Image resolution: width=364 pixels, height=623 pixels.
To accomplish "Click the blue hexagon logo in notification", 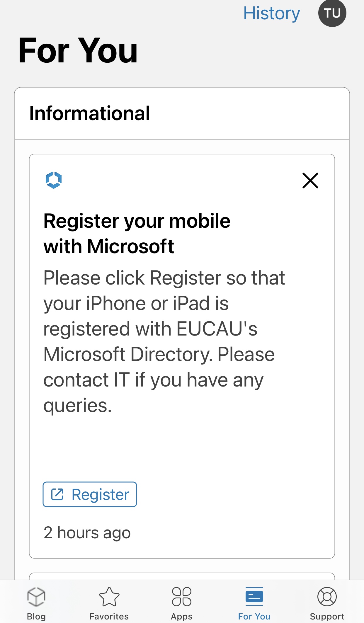I will pos(54,180).
